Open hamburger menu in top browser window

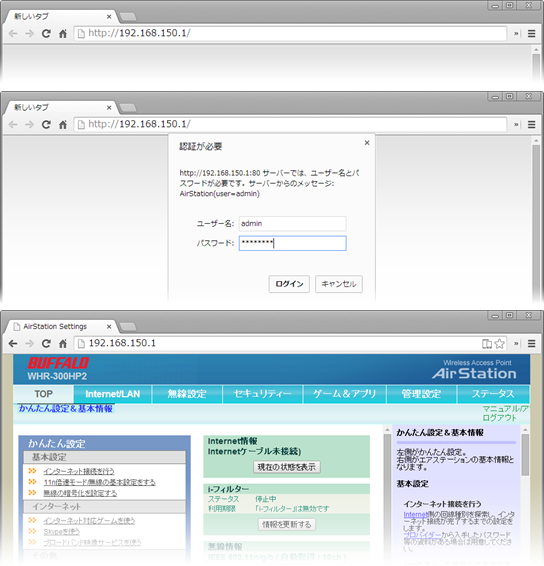tap(531, 34)
